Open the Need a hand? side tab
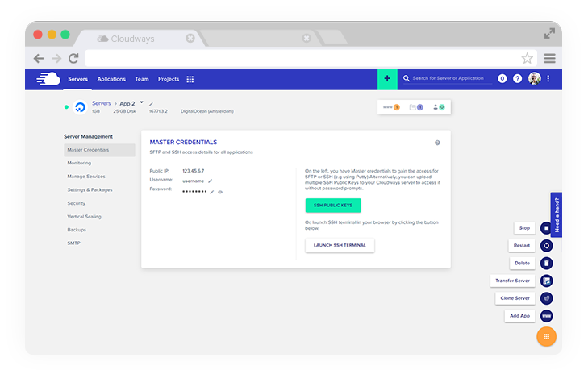This screenshot has width=588, height=370. click(557, 215)
